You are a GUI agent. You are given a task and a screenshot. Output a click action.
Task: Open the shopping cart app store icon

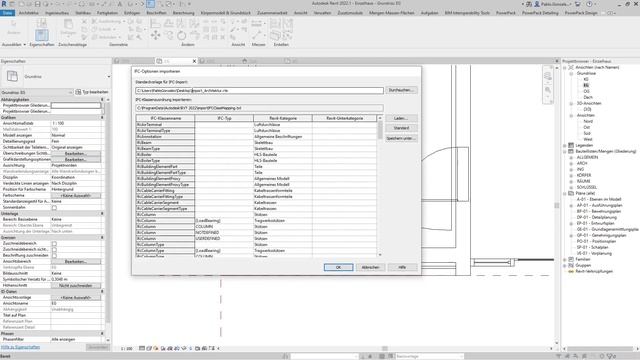pos(578,4)
